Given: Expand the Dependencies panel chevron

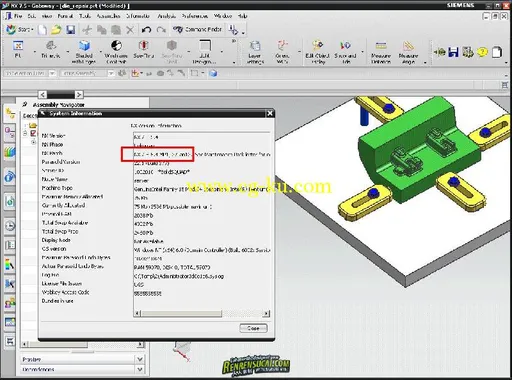Looking at the screenshot, I should tap(140, 369).
